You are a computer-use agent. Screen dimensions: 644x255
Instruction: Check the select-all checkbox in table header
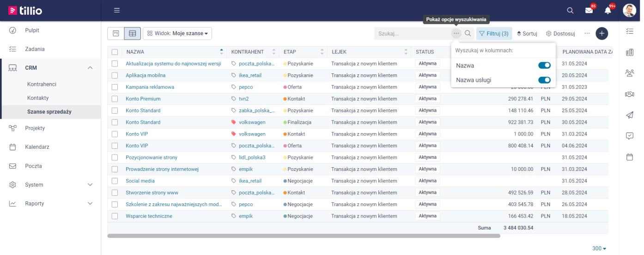[115, 52]
